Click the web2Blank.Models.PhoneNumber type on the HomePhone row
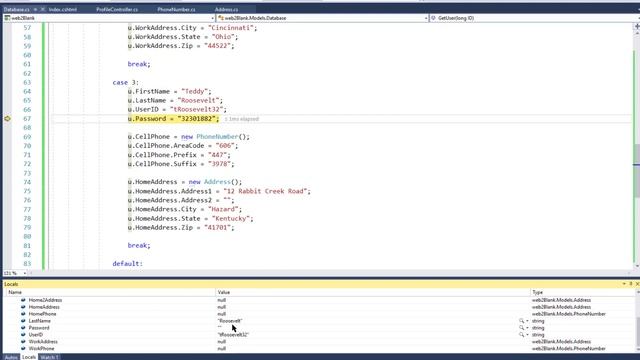 pyautogui.click(x=569, y=314)
